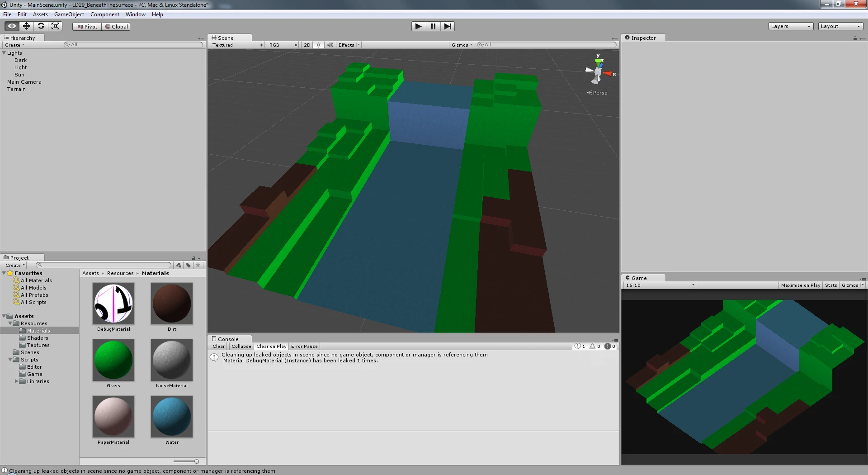Select the Move transform tool
Viewport: 868px width, 475px height.
pyautogui.click(x=26, y=26)
